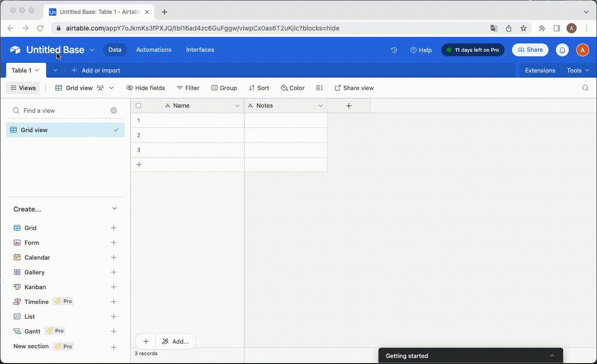Click 11 days left on Pro
Viewport: 597px width, 364px height.
pos(473,50)
